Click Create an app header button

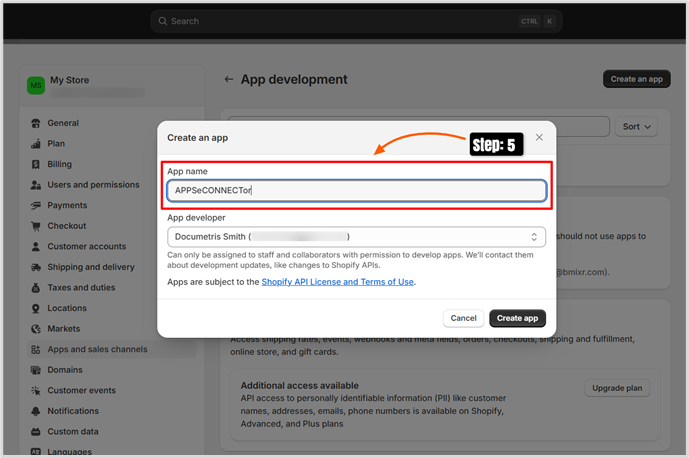click(636, 79)
